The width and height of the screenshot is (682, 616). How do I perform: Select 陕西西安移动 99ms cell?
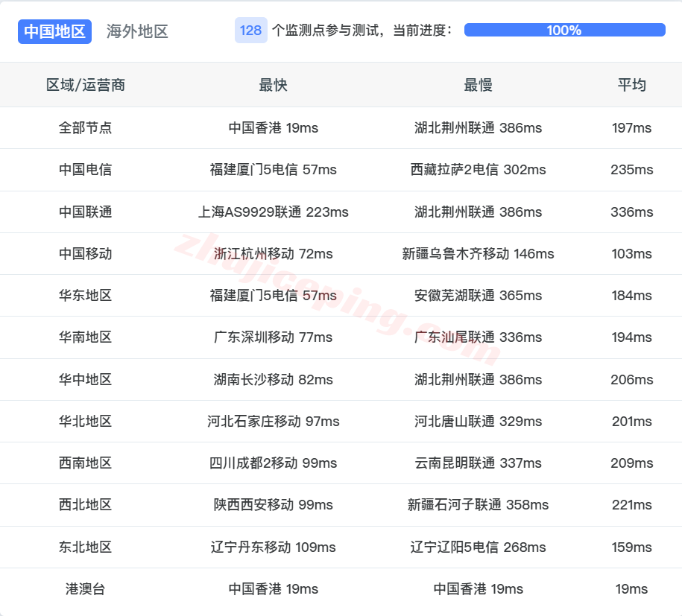click(x=273, y=505)
